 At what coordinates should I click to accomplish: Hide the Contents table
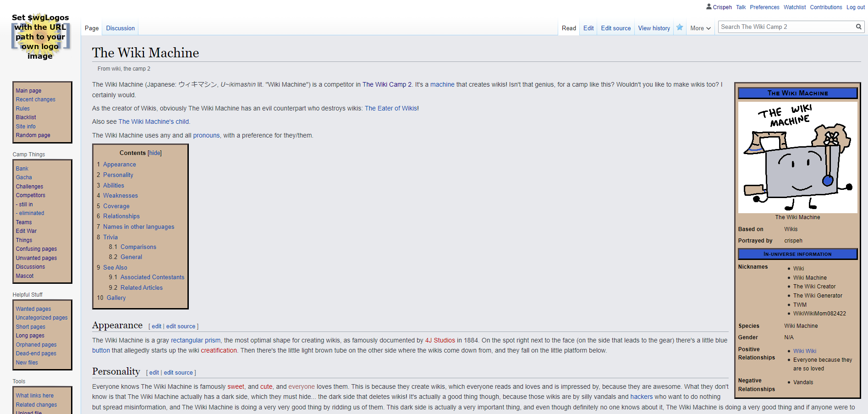154,153
